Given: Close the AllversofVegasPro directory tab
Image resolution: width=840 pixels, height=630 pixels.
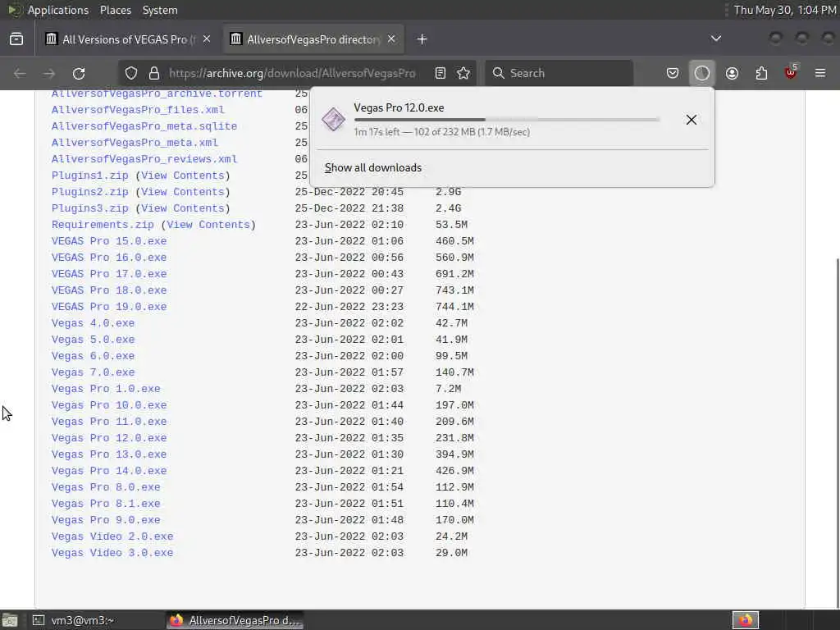Looking at the screenshot, I should [x=391, y=39].
